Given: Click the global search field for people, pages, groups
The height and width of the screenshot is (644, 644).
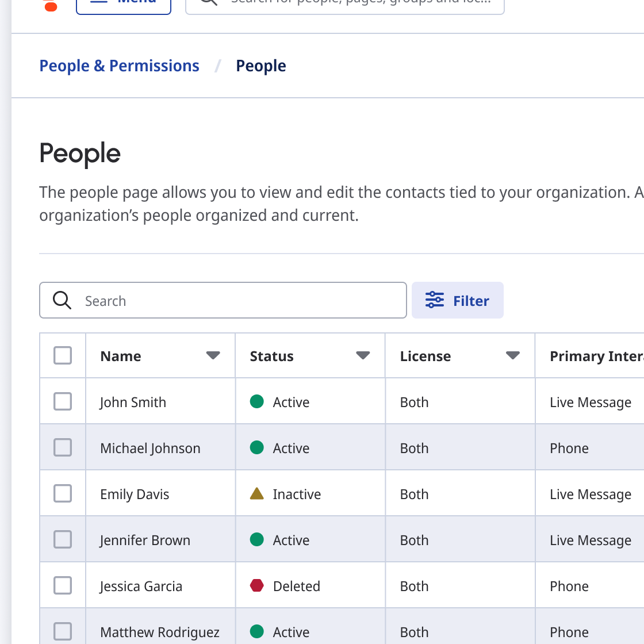Looking at the screenshot, I should 345,6.
